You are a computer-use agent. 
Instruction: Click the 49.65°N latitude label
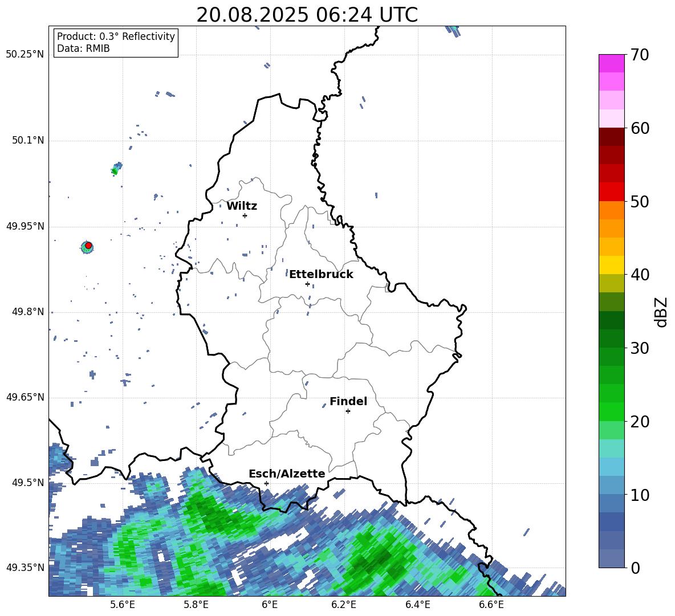click(x=25, y=397)
